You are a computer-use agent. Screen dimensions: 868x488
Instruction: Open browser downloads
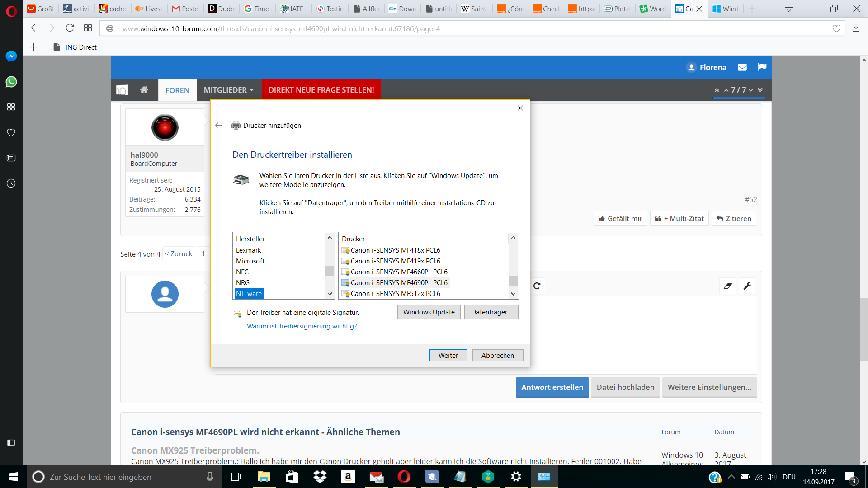[x=856, y=28]
